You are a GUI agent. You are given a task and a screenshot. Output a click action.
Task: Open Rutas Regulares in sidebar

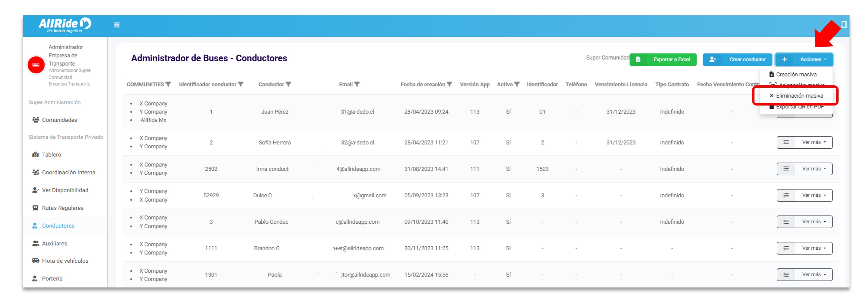point(62,208)
